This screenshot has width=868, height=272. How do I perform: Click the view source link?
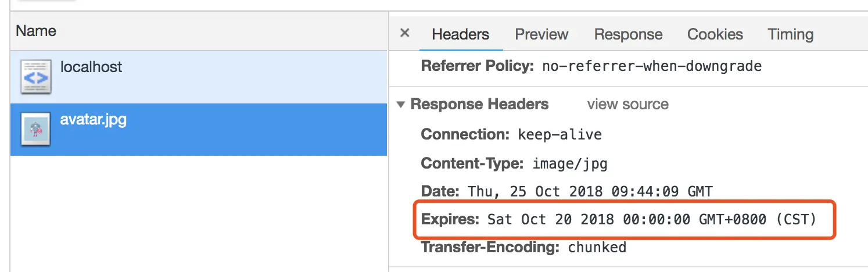627,105
